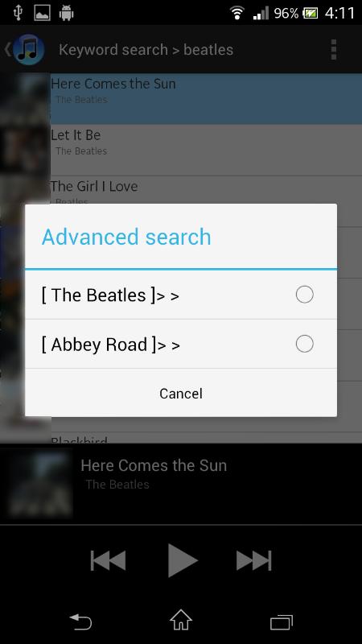The image size is (362, 644).
Task: Tap the play button
Action: pyautogui.click(x=183, y=560)
